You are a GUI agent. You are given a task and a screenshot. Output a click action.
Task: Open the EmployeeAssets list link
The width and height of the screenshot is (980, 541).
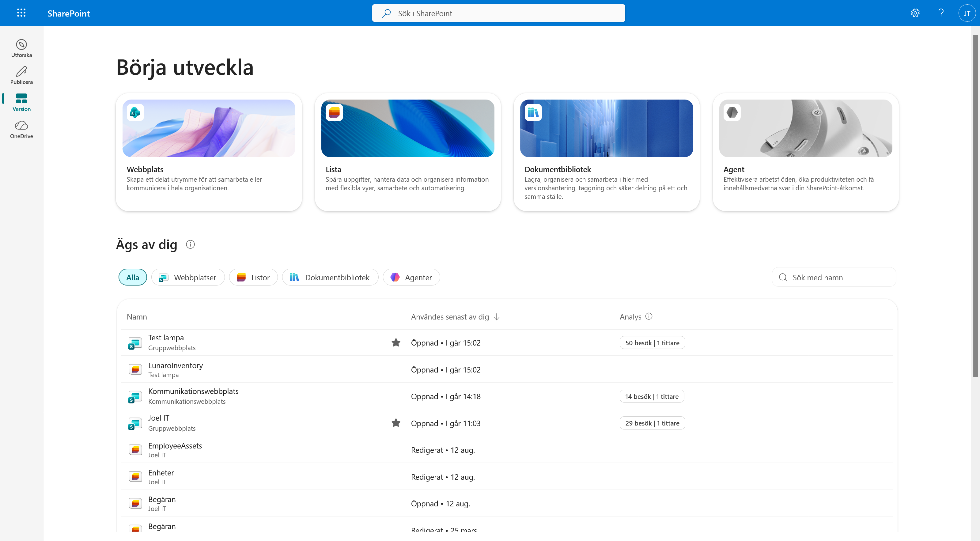click(x=175, y=445)
